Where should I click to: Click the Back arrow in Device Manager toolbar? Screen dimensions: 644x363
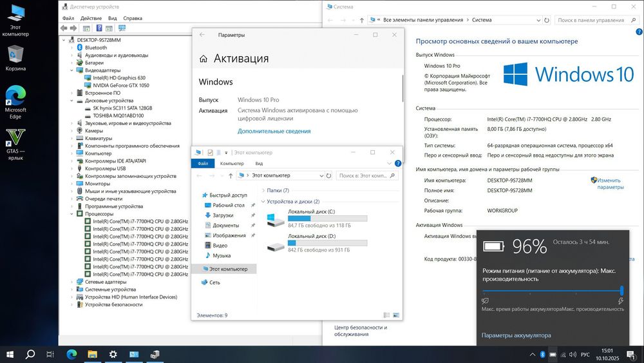(64, 28)
